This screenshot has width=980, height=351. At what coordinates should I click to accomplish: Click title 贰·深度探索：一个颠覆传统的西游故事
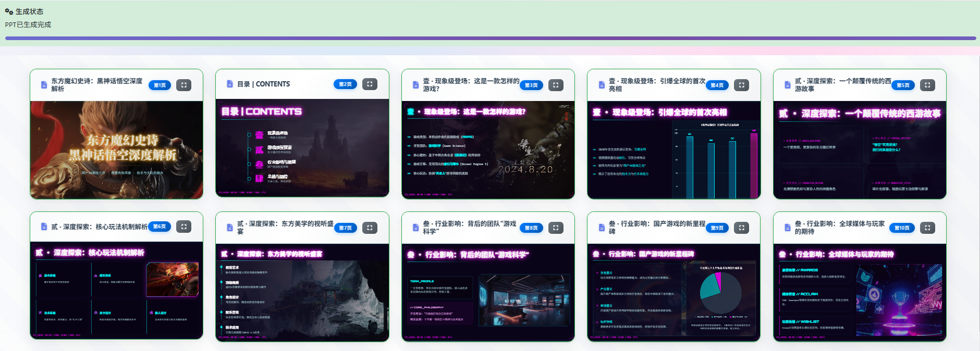843,85
